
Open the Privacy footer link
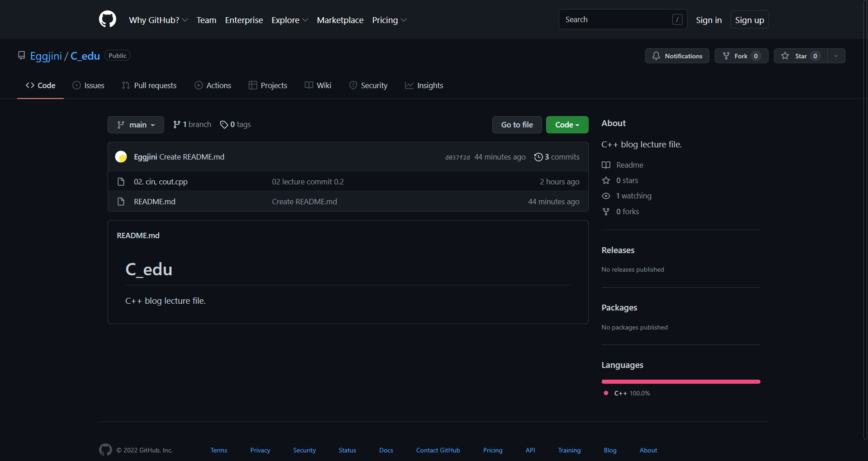point(260,450)
